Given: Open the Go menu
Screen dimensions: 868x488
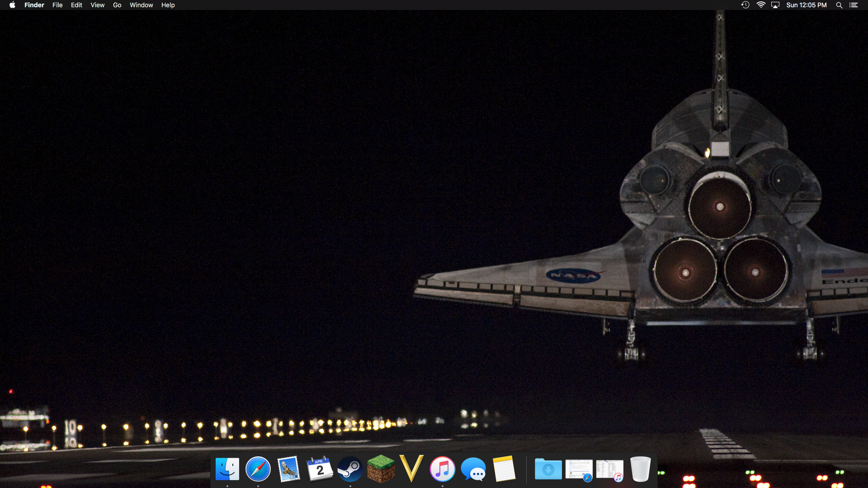Looking at the screenshot, I should 117,5.
